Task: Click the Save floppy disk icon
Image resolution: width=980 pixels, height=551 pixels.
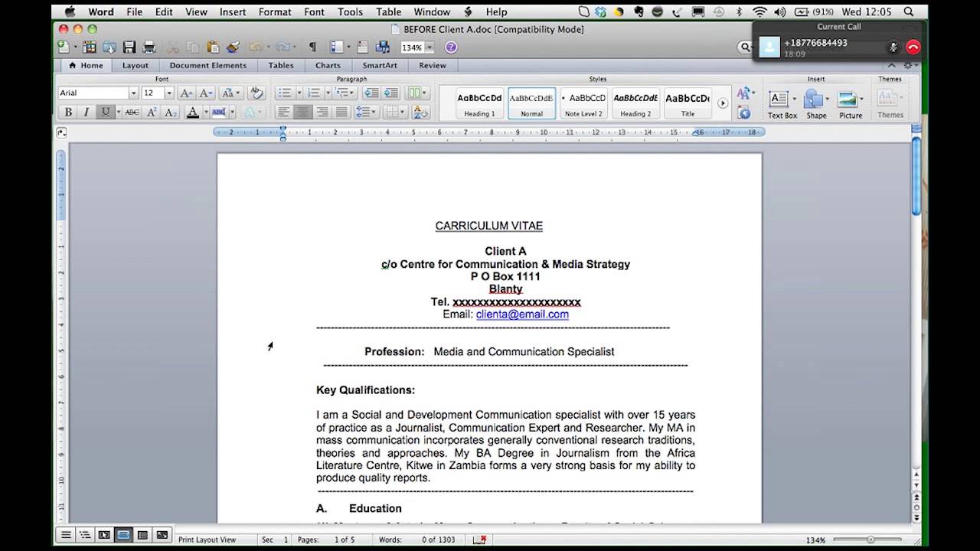Action: pyautogui.click(x=129, y=47)
